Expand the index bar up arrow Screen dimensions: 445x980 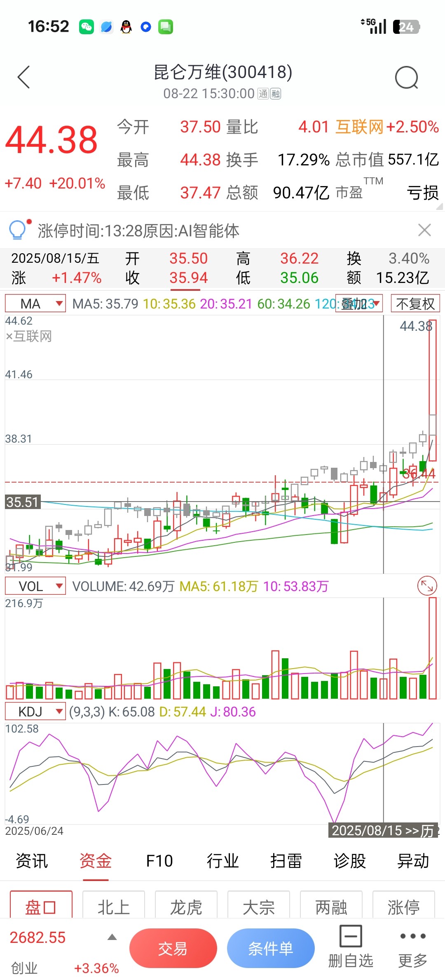112,938
